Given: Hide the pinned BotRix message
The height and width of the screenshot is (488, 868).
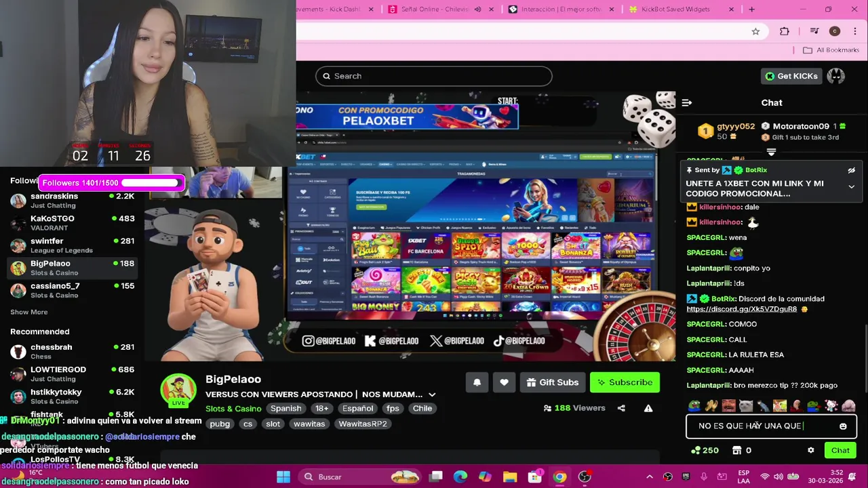Looking at the screenshot, I should 852,170.
